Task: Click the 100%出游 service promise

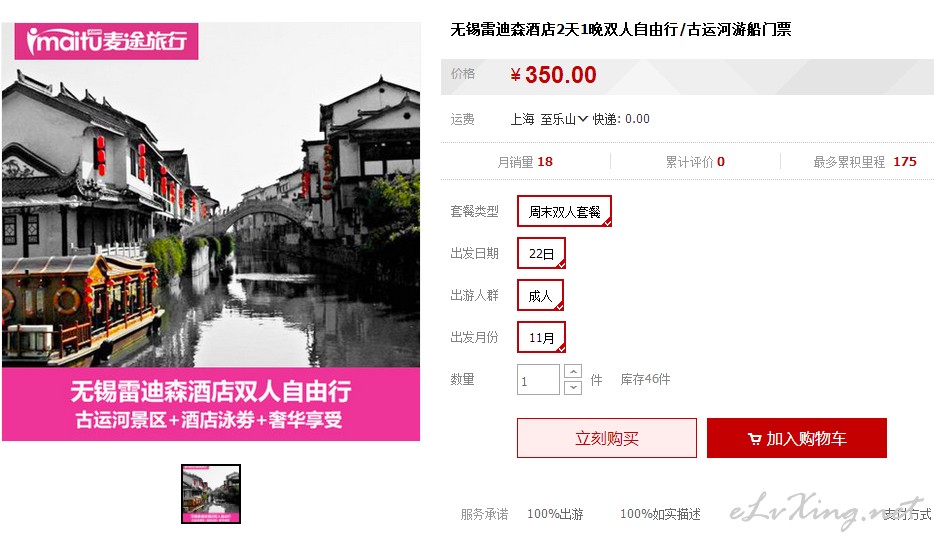Action: point(555,514)
